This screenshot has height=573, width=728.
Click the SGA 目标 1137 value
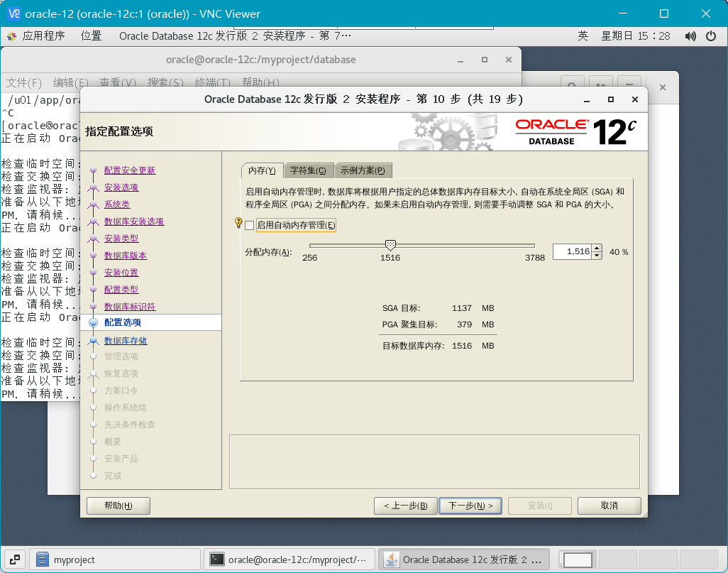coord(461,308)
